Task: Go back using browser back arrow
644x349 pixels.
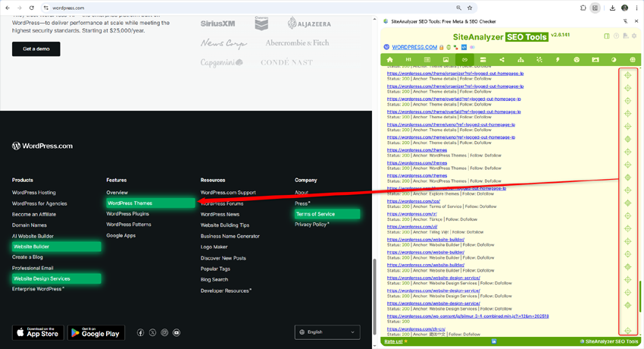Action: pyautogui.click(x=8, y=8)
